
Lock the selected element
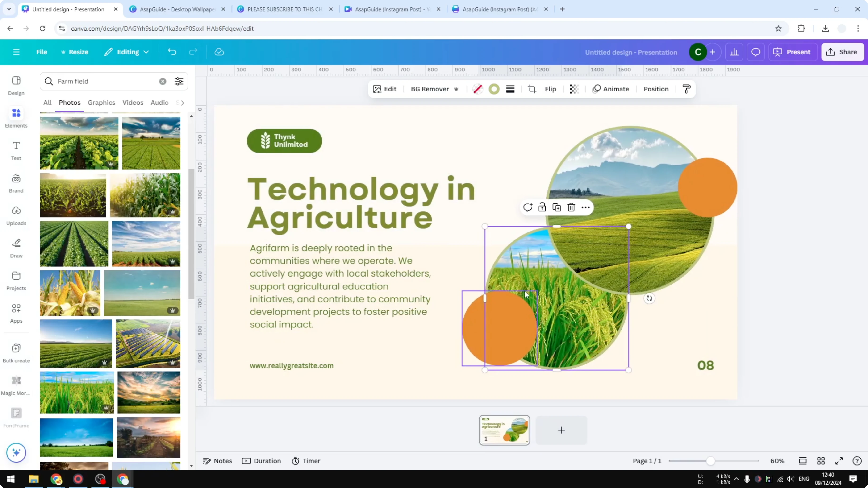click(x=542, y=207)
